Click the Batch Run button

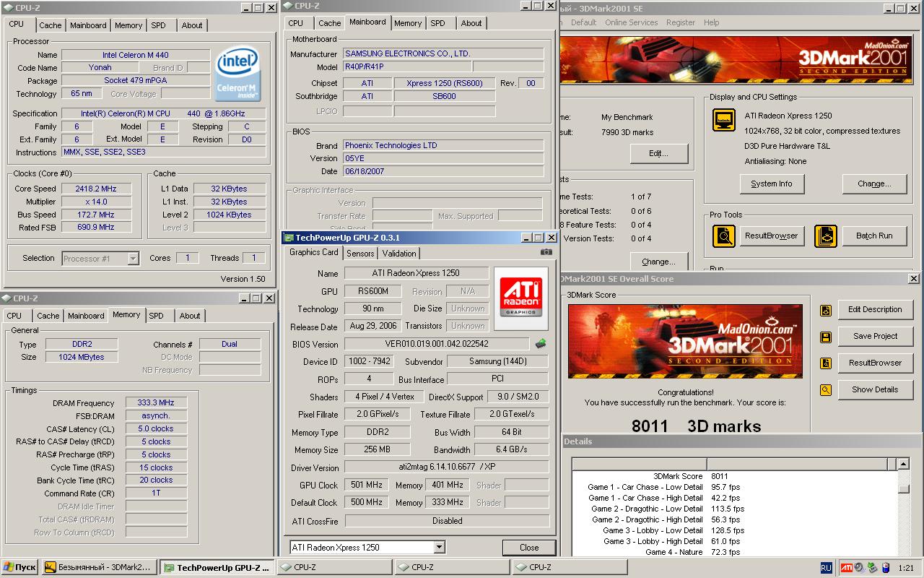tap(873, 236)
